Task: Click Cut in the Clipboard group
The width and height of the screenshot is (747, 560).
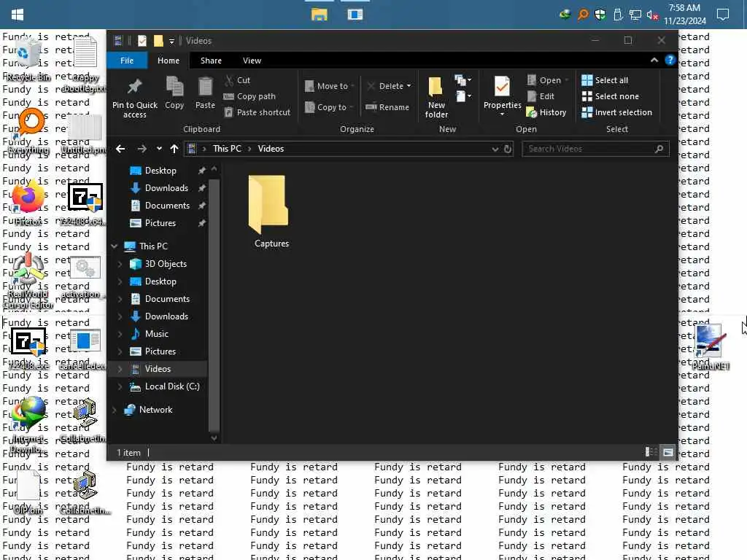Action: coord(237,80)
